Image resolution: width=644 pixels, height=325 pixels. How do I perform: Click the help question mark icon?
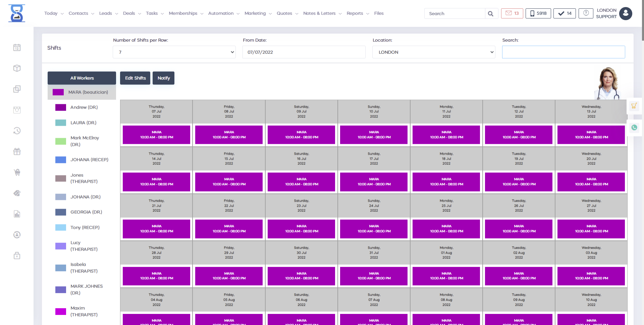click(x=586, y=13)
